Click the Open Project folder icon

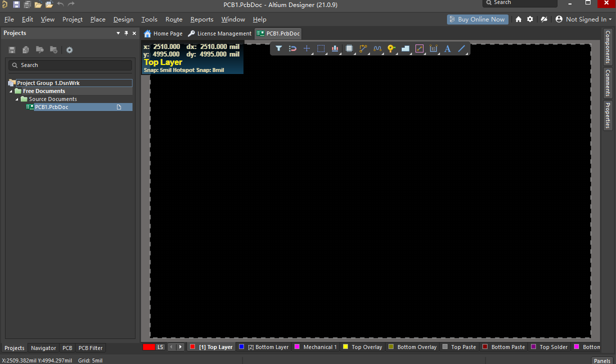[x=49, y=4]
